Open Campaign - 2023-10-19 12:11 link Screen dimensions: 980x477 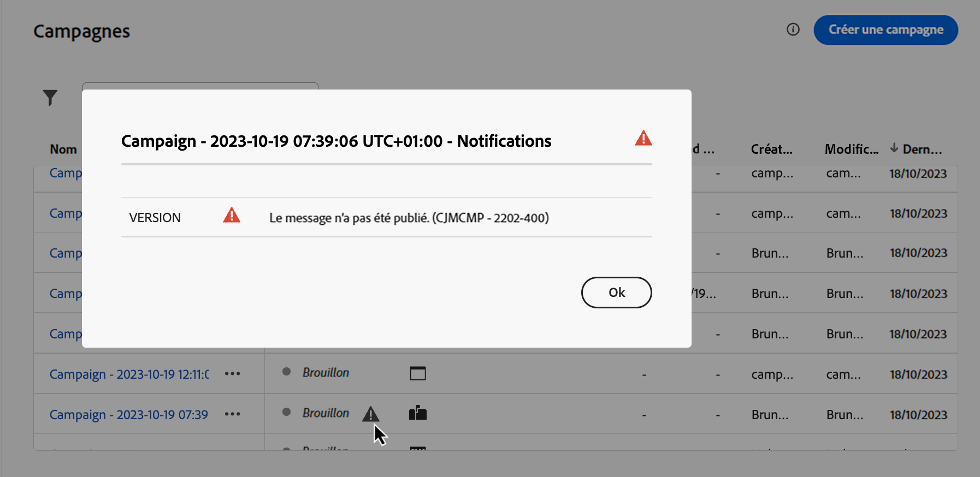click(x=129, y=374)
